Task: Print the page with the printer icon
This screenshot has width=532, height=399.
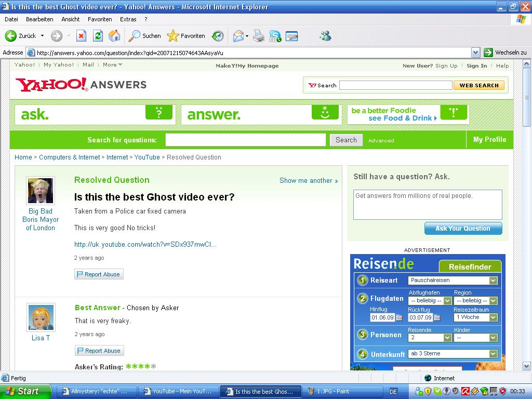Action: tap(259, 36)
